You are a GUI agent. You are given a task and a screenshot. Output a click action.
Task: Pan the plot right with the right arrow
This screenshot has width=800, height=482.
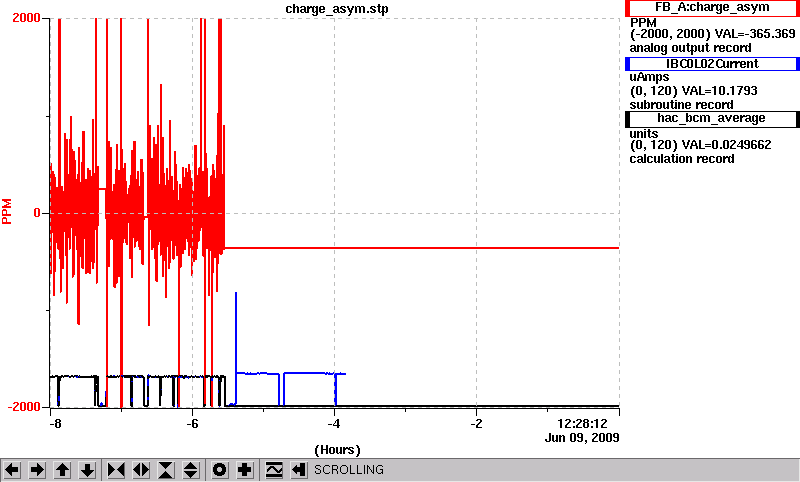pyautogui.click(x=37, y=470)
